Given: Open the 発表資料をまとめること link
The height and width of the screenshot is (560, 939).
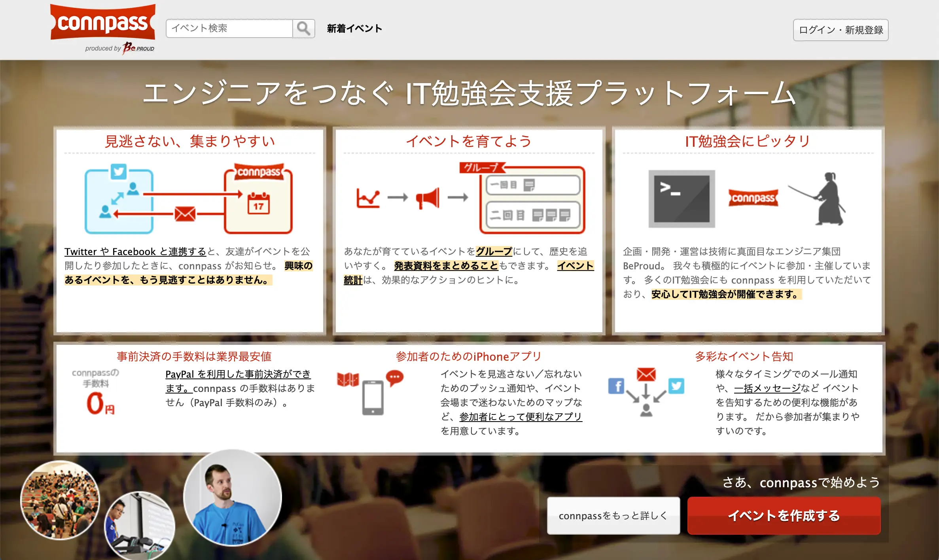Looking at the screenshot, I should coord(446,266).
